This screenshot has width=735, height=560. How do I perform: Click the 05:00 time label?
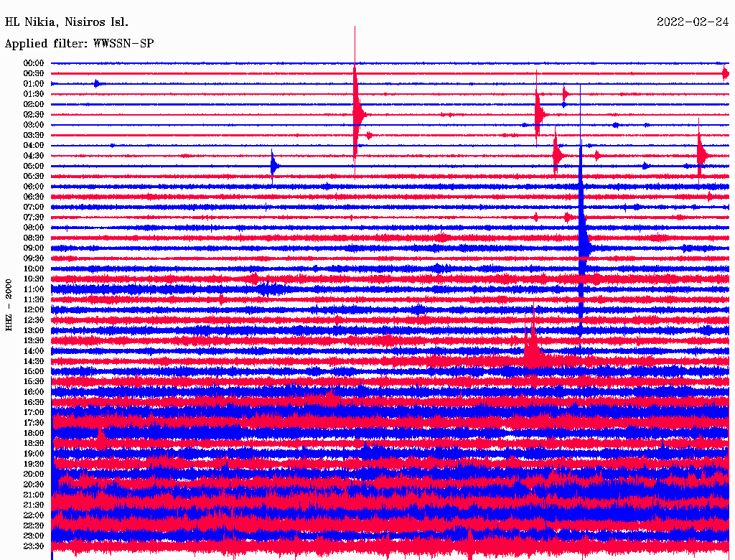34,166
